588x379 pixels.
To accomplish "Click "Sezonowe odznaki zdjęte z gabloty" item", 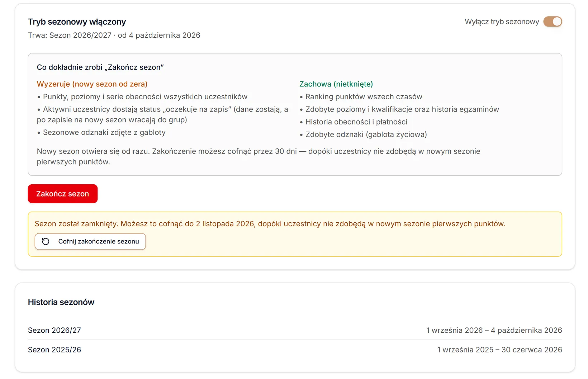I will tap(101, 132).
